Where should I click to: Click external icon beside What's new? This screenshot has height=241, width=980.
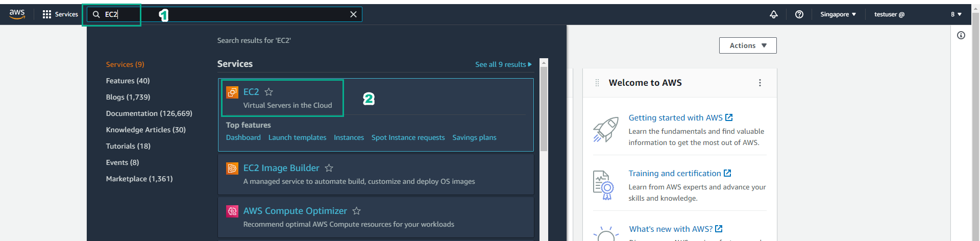click(x=719, y=229)
